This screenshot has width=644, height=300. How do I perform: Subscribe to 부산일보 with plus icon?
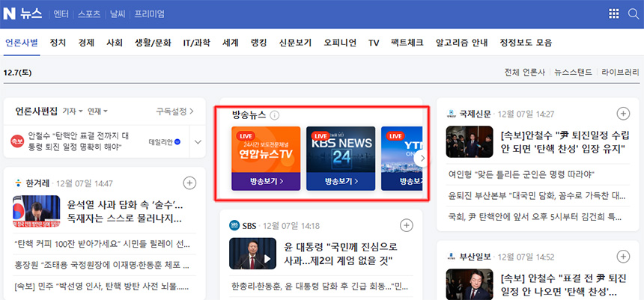click(623, 257)
